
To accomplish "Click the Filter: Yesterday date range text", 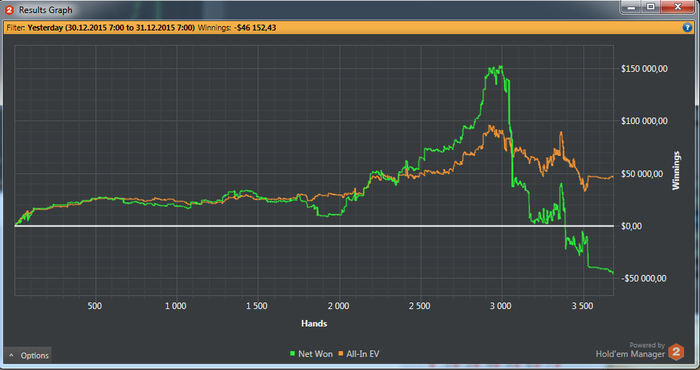I will coord(100,28).
